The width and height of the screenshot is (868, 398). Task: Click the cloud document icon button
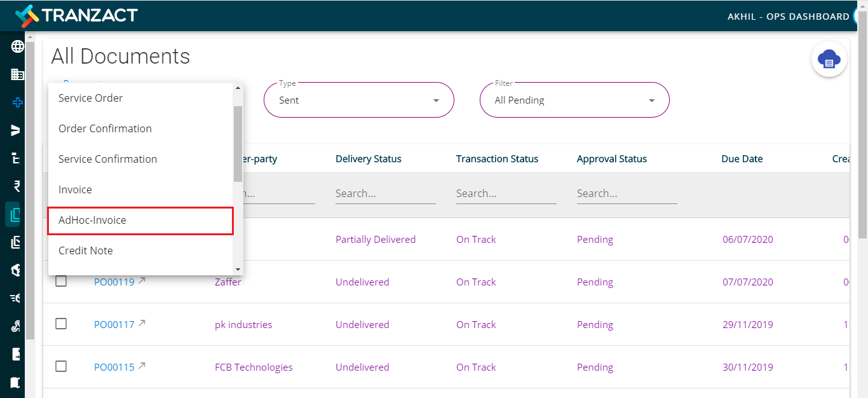[x=829, y=60]
